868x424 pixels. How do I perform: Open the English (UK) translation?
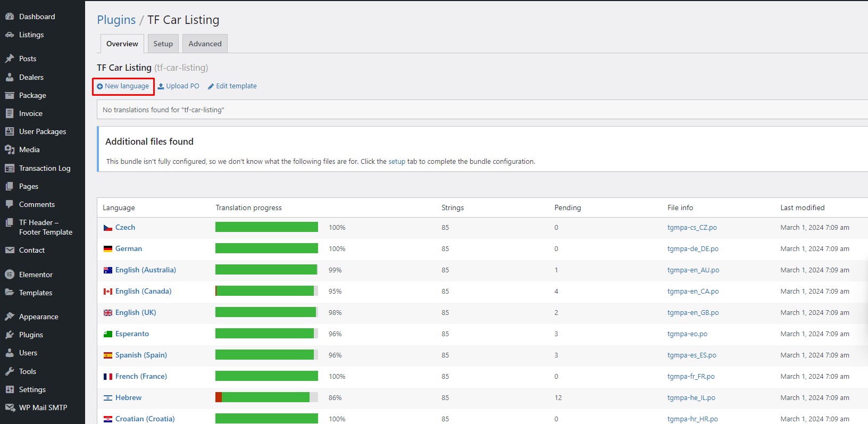pyautogui.click(x=136, y=312)
